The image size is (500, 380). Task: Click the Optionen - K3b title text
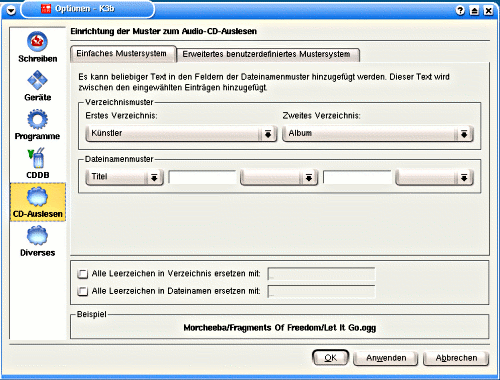(85, 9)
